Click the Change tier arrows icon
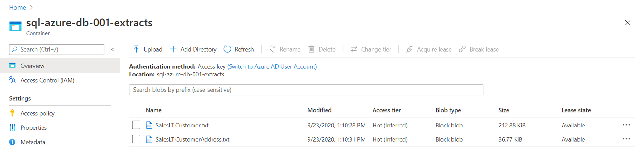Viewport: 644px width, 163px height. (354, 49)
